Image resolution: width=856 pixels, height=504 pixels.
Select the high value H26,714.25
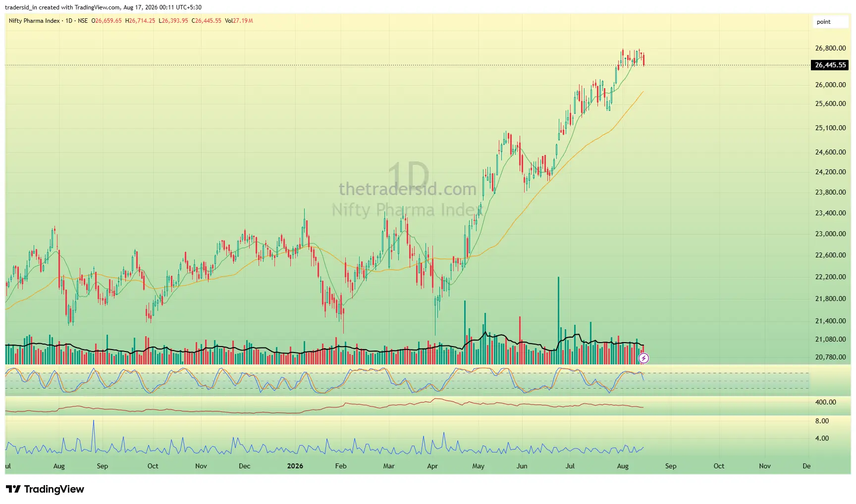pos(140,21)
